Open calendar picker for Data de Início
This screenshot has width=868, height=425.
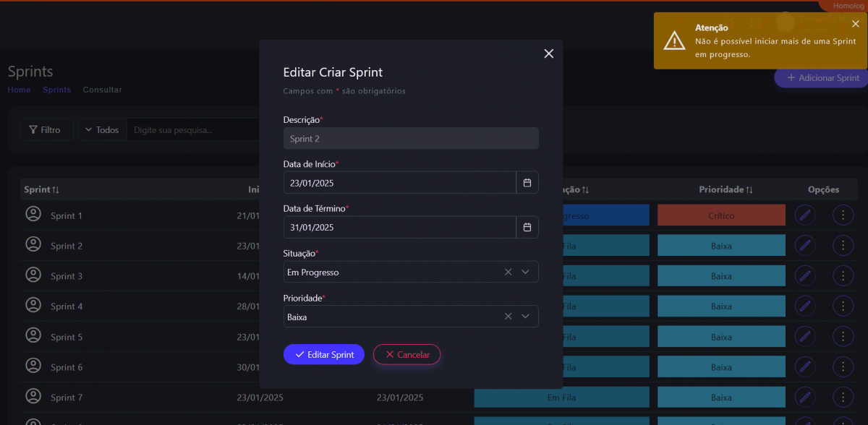(527, 182)
